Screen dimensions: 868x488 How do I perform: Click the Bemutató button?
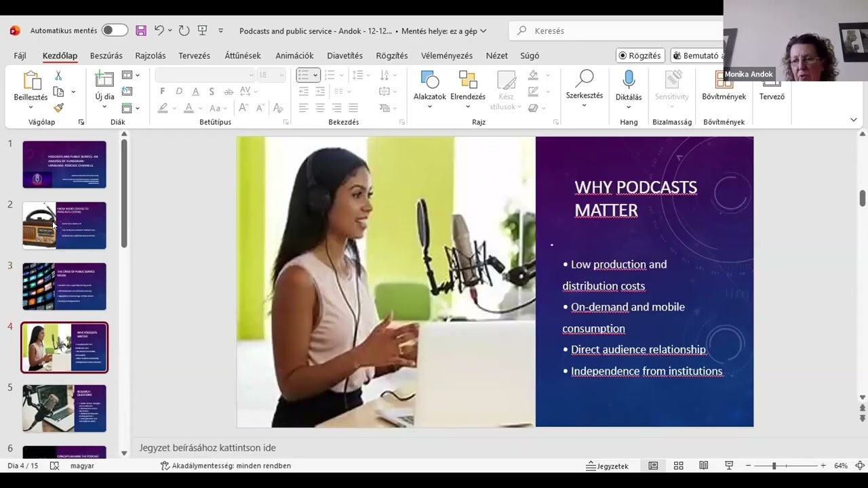tap(697, 56)
